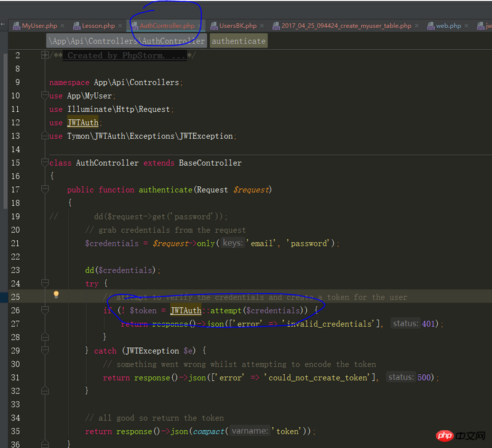Click line number 14 in the gutter

15,149
